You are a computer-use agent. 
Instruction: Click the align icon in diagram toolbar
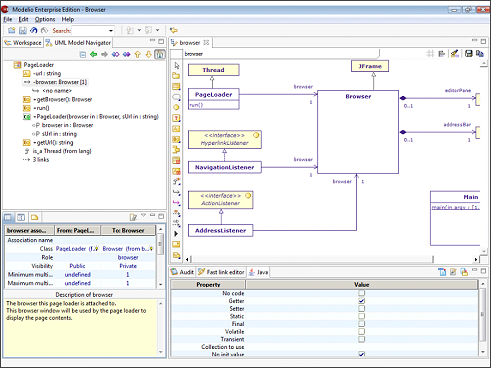(442, 53)
